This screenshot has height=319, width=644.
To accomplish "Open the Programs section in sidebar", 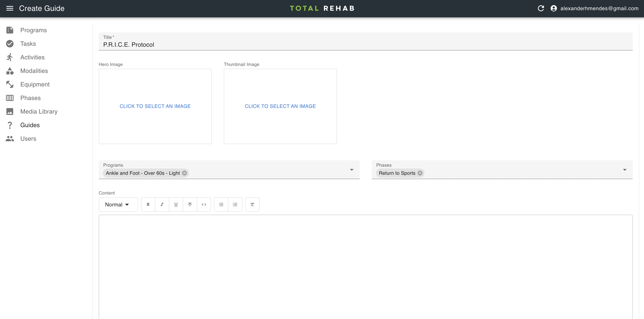I will coord(34,30).
